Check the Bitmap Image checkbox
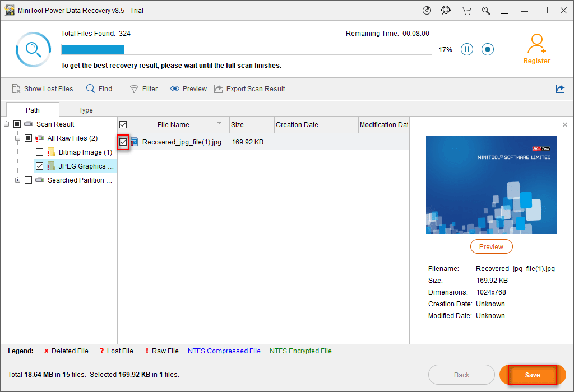574x392 pixels. pyautogui.click(x=40, y=152)
